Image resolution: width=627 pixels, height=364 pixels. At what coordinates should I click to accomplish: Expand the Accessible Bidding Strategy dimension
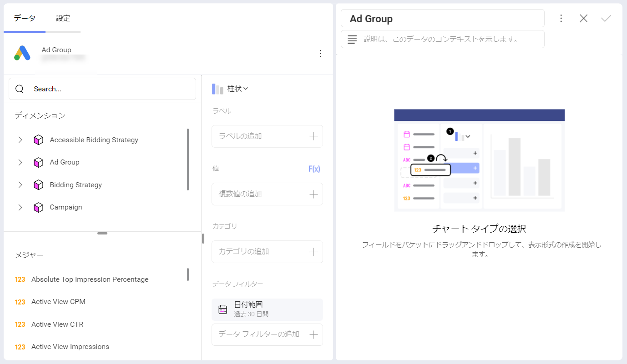20,140
